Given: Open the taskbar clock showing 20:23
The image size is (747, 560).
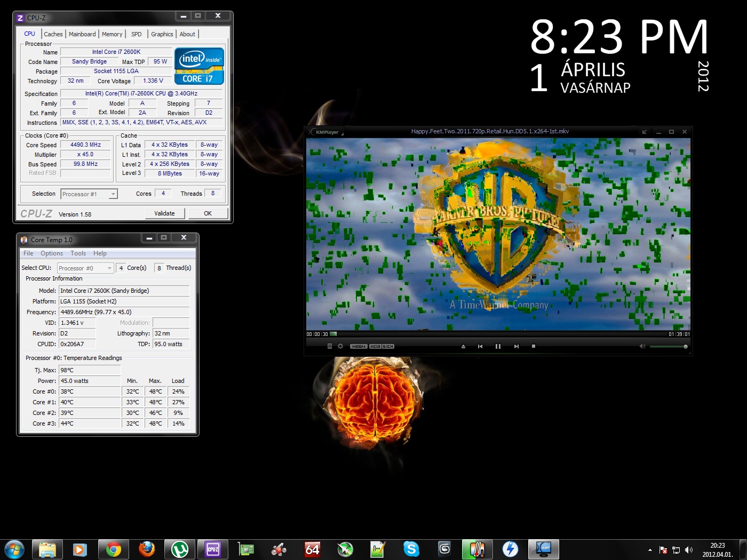Looking at the screenshot, I should tap(718, 550).
